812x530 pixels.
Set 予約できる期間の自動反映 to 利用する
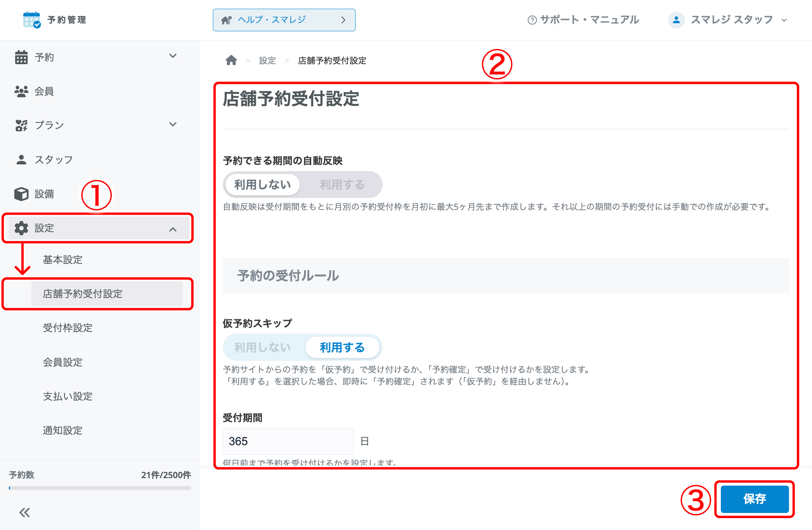[x=342, y=185]
